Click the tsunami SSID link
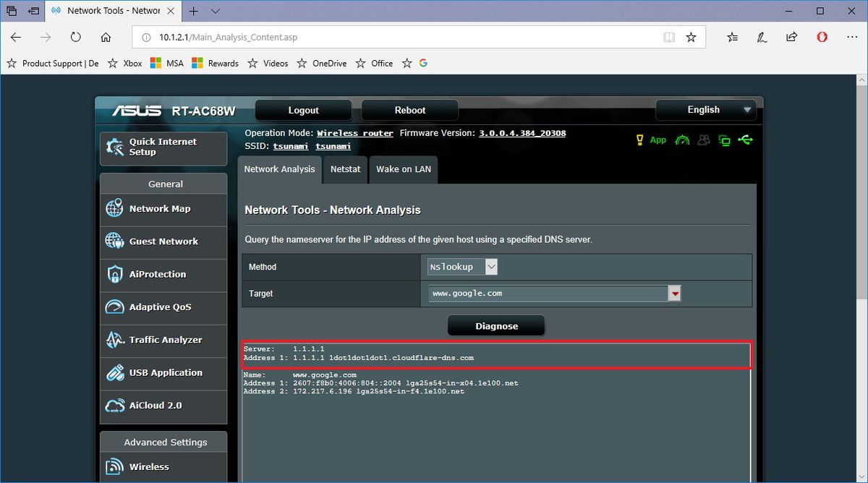The width and height of the screenshot is (868, 483). (291, 145)
